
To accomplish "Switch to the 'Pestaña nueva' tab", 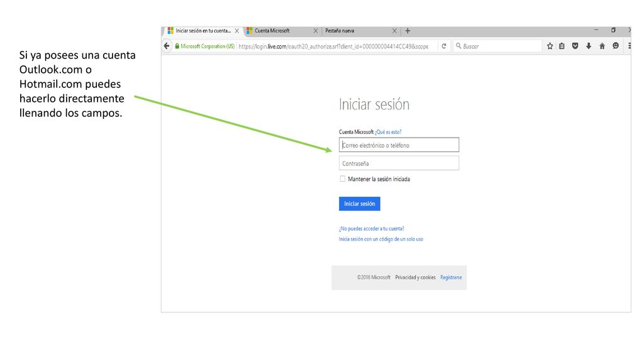I will tap(340, 31).
